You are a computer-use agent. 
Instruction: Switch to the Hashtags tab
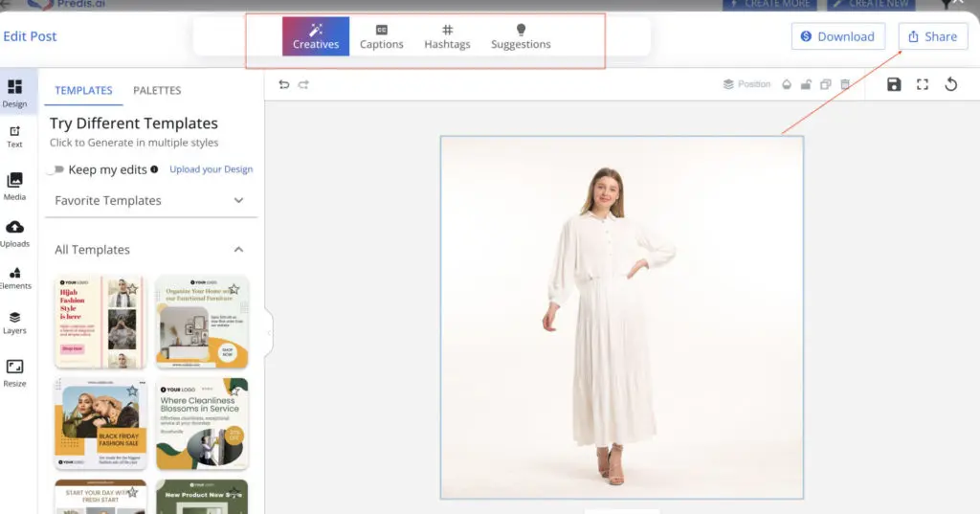coord(448,36)
